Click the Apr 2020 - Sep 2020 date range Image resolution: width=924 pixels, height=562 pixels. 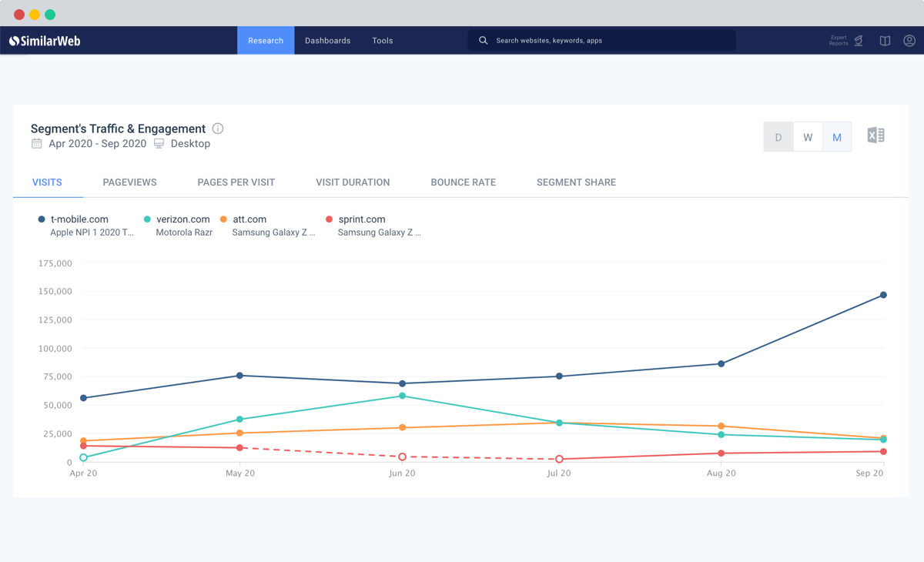click(97, 144)
